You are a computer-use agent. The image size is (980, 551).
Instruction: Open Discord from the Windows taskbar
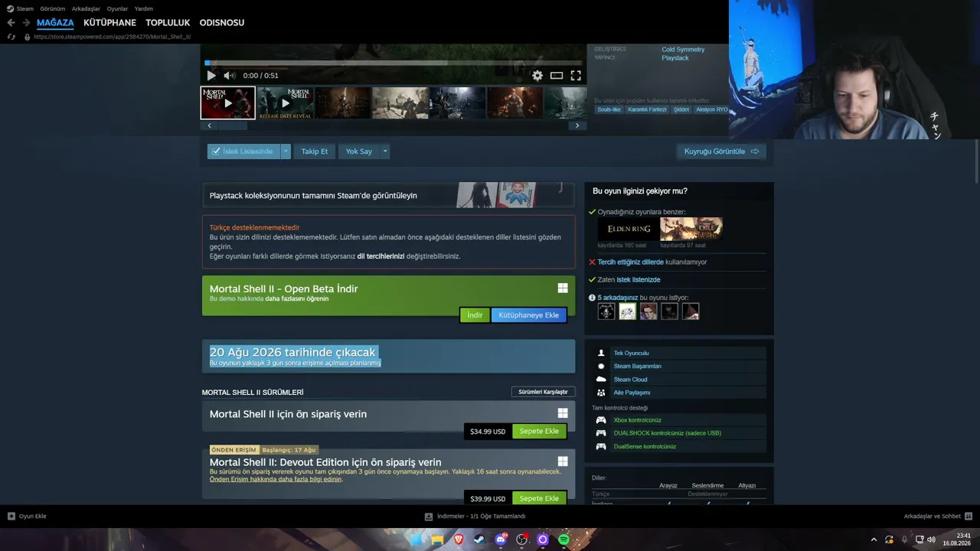point(501,540)
